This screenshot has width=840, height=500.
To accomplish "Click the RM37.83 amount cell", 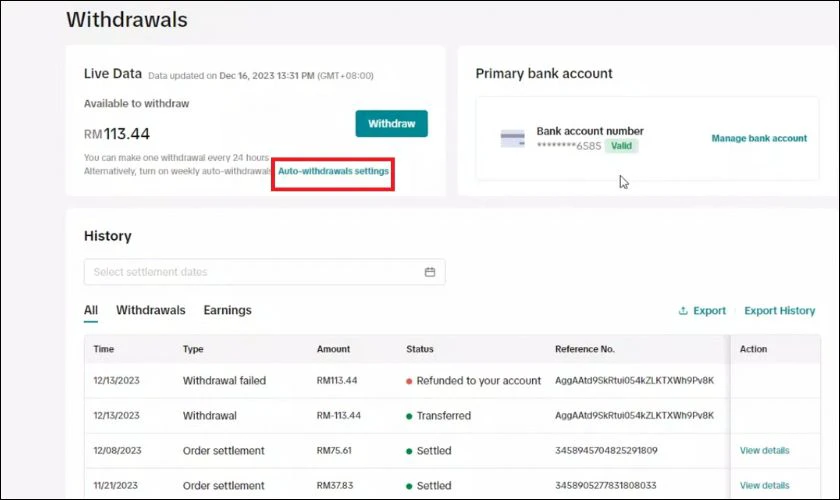I will (335, 486).
